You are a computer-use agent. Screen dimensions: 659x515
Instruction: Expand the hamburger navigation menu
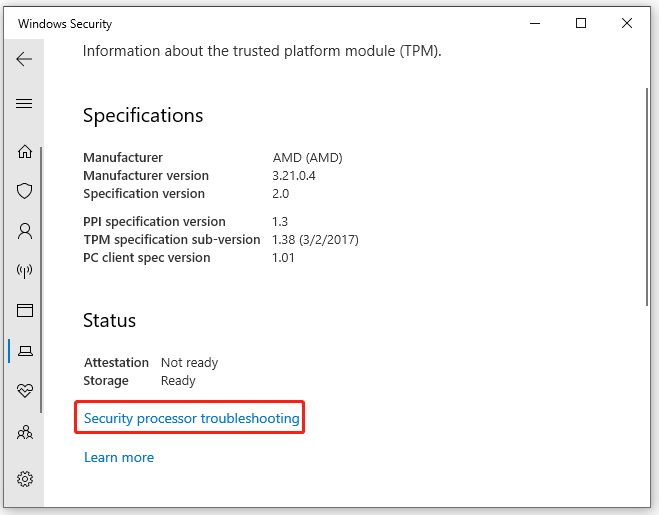25,103
